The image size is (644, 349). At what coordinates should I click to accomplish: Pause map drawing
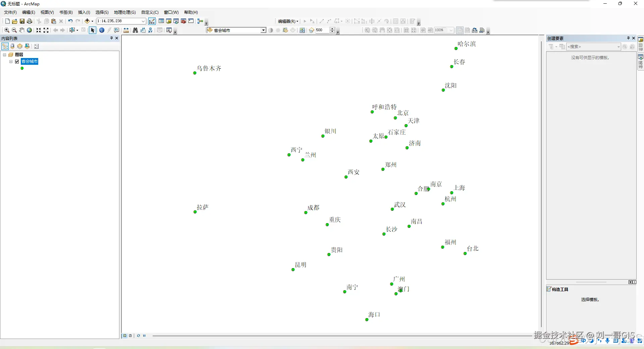[x=144, y=336]
